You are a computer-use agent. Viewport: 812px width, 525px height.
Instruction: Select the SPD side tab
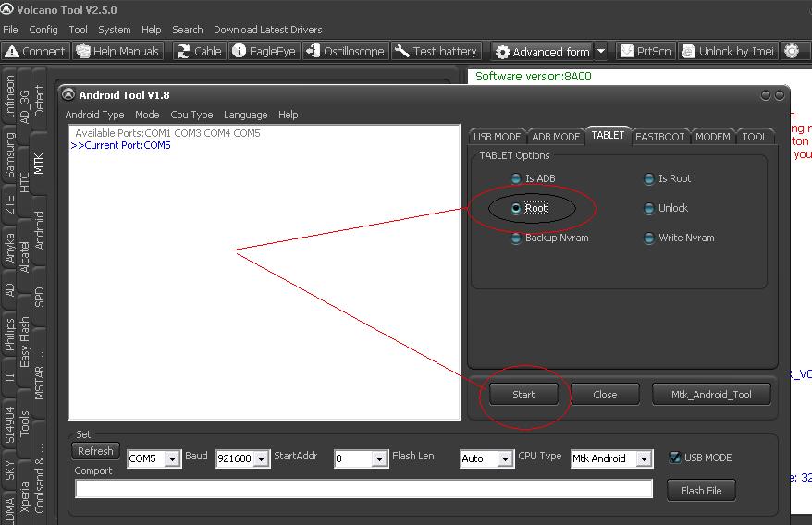pyautogui.click(x=38, y=298)
